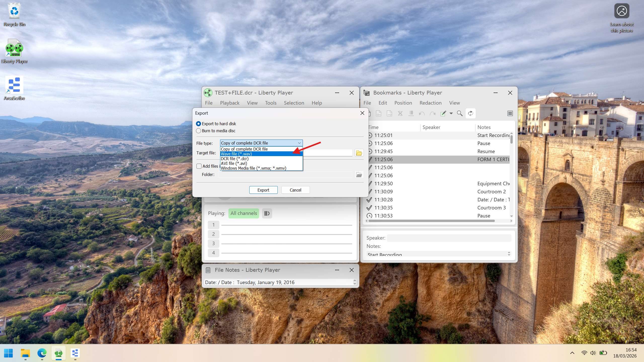Refresh the bookmarks list

470,114
